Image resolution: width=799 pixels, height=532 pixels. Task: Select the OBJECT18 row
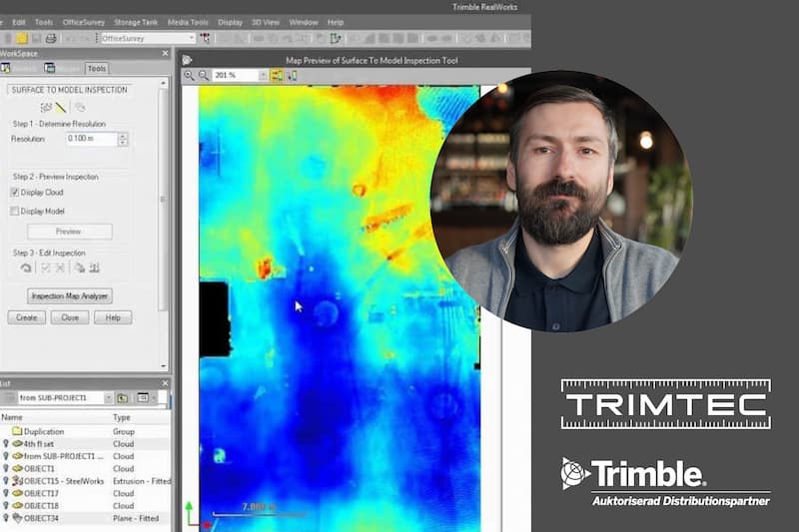coord(86,505)
